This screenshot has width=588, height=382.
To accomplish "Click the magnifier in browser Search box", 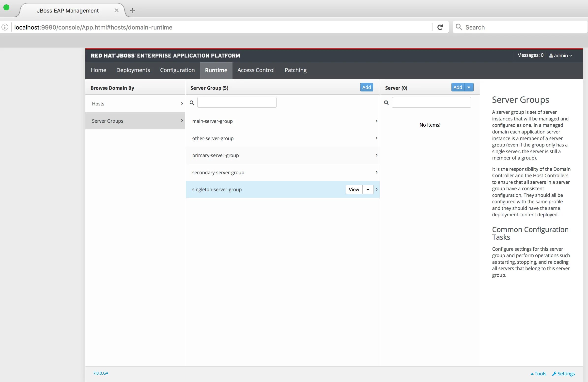I will [459, 27].
